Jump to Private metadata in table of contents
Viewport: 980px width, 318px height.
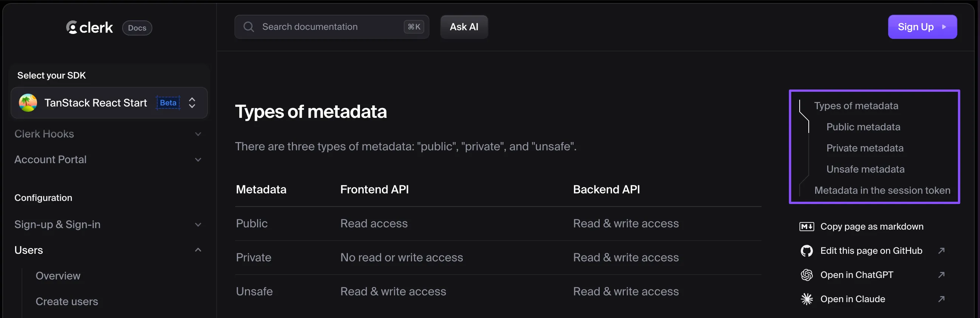point(864,148)
